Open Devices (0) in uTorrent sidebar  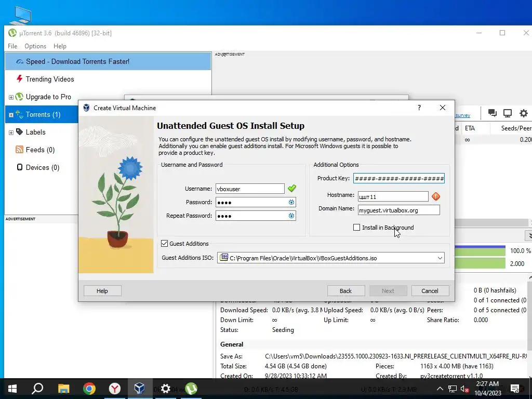(43, 167)
